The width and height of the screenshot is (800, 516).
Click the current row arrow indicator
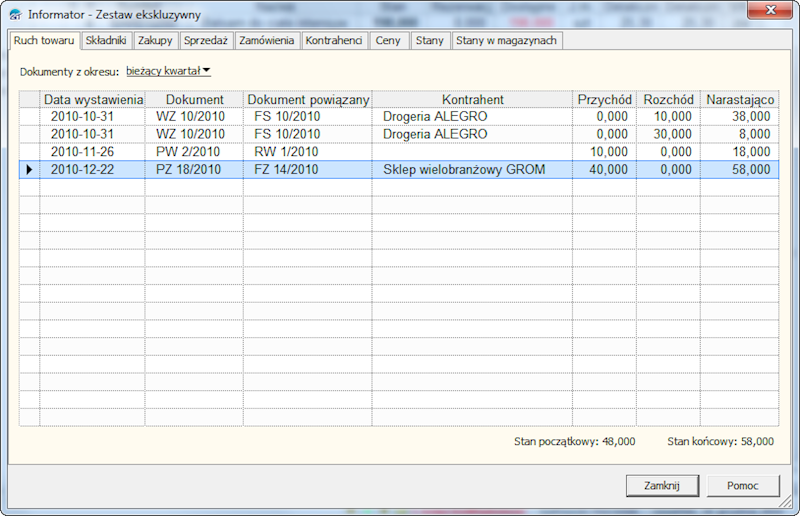(29, 170)
